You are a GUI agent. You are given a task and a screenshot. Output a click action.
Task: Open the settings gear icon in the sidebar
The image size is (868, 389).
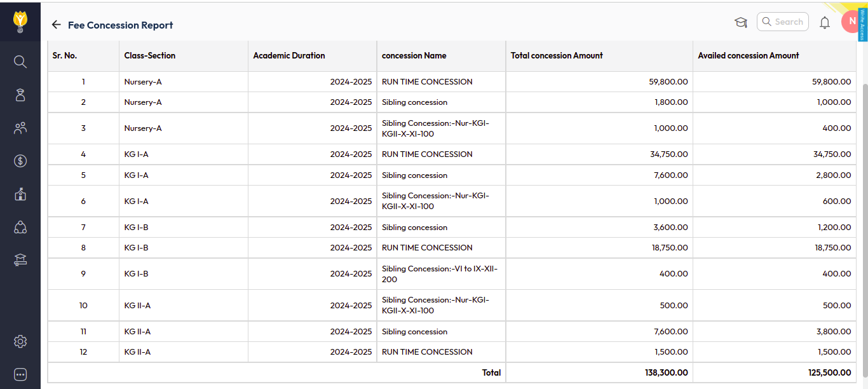pyautogui.click(x=20, y=342)
